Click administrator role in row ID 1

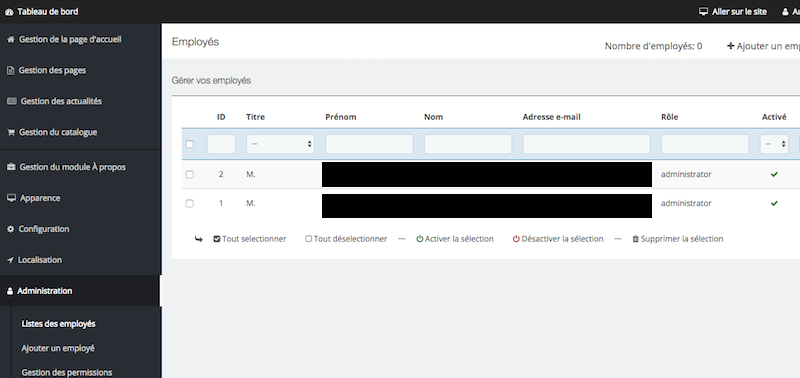coord(686,204)
